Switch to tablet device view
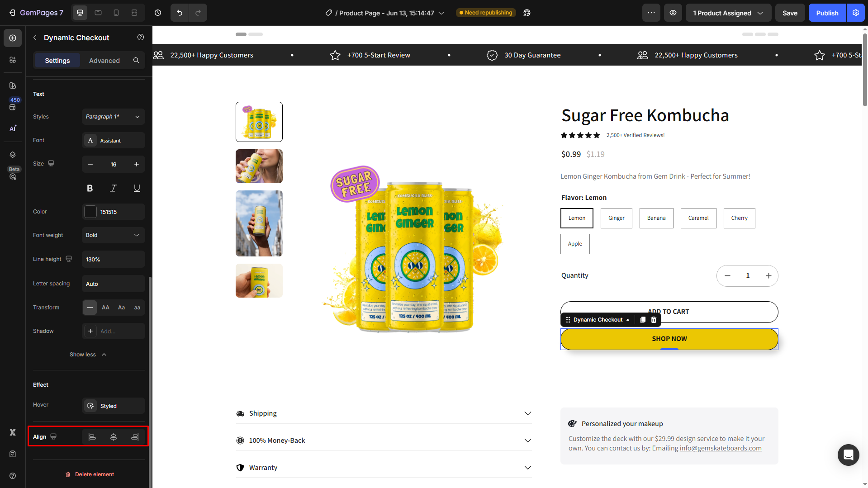868x488 pixels. click(x=98, y=13)
